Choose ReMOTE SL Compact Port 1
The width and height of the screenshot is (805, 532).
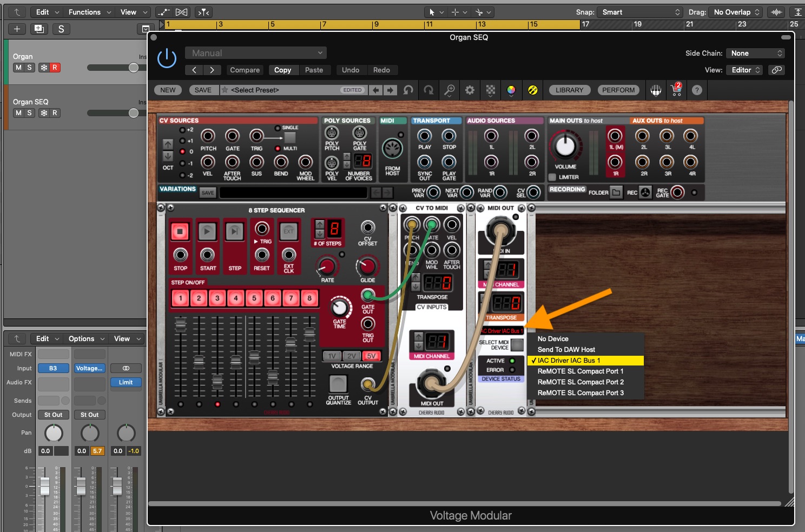[585, 371]
